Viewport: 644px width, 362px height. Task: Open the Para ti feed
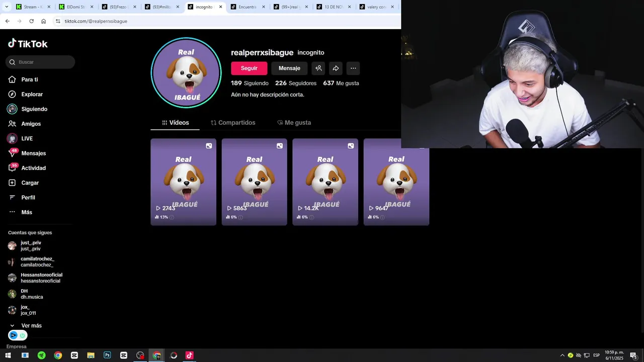pos(29,79)
